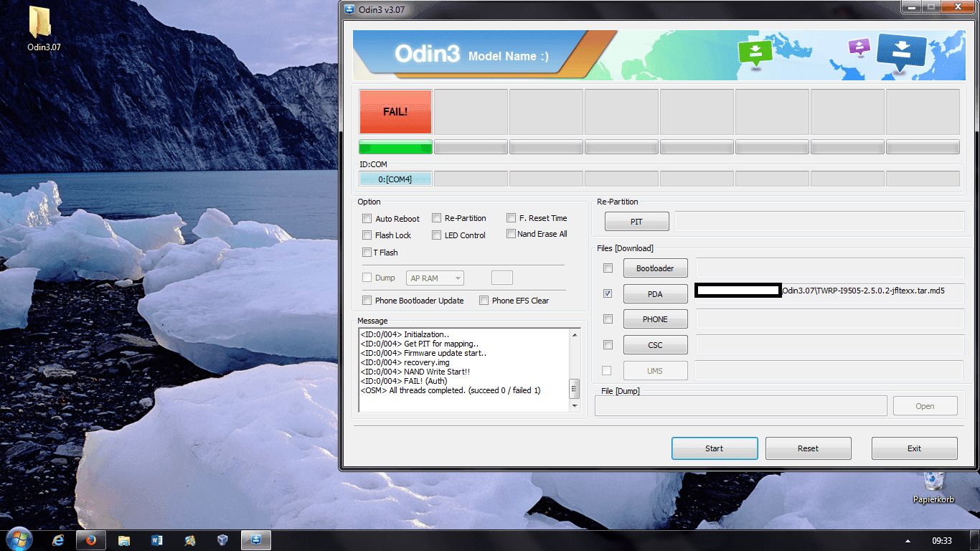
Task: Click the 'recovery.img' log line
Action: coord(405,362)
